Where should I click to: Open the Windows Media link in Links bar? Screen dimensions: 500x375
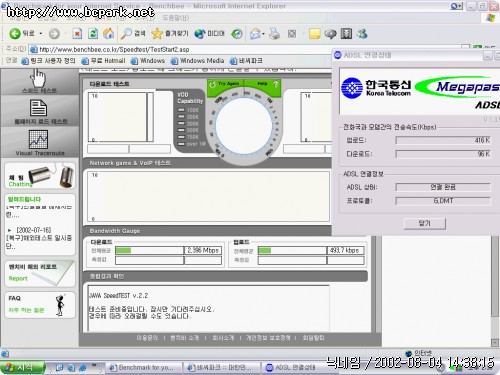click(197, 61)
